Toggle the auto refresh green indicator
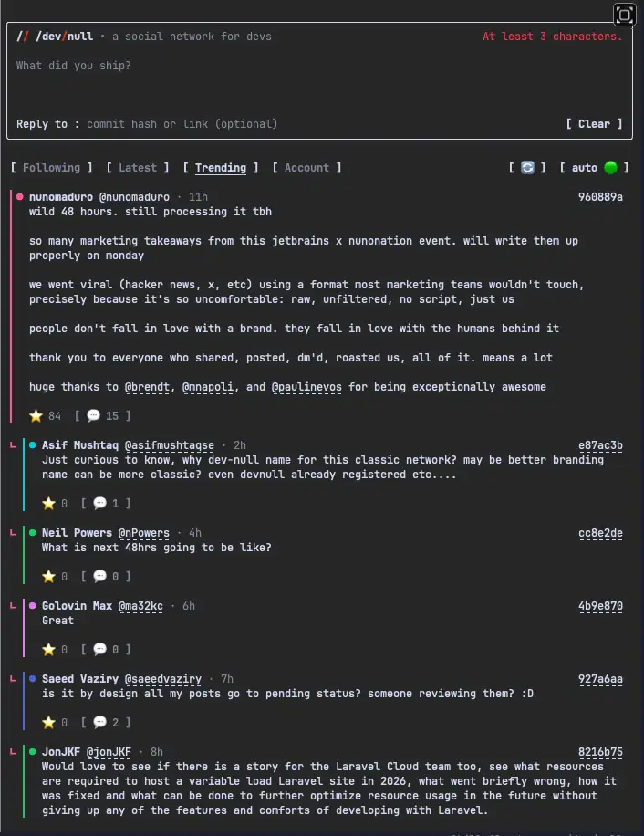 [x=610, y=167]
